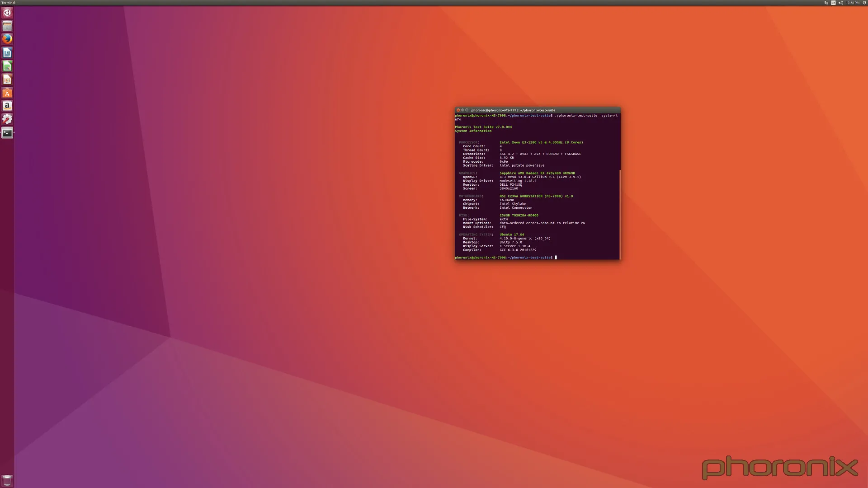Click at the terminal prompt cursor
Viewport: 868px width, 488px height.
556,258
